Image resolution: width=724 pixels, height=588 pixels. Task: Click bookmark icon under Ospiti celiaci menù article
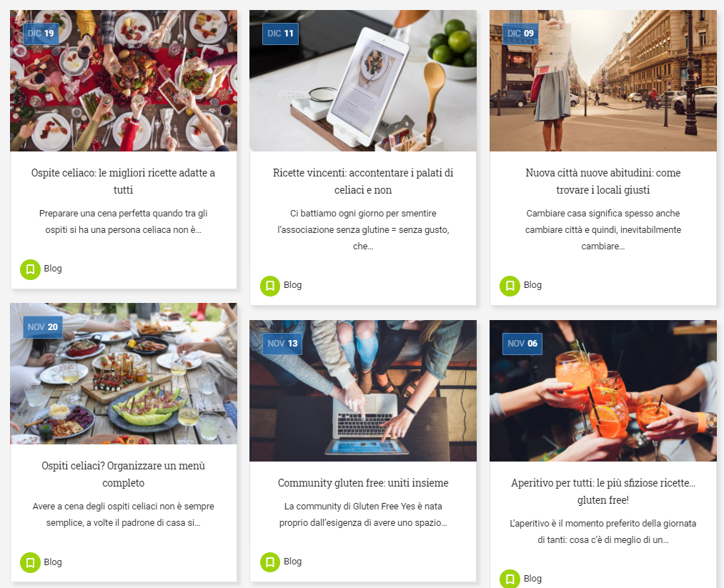point(30,562)
